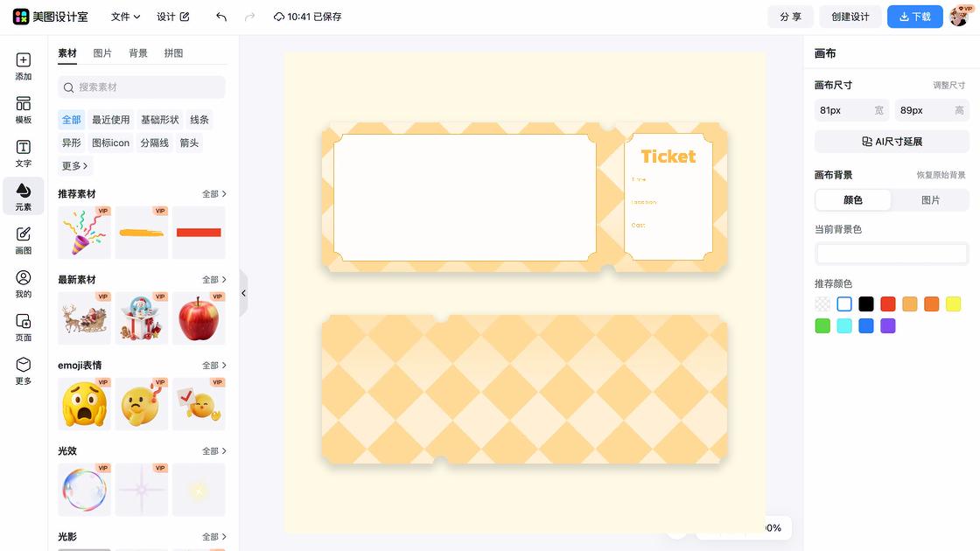Click the 搜索素材 search field
Viewport: 980px width, 551px height.
[142, 87]
